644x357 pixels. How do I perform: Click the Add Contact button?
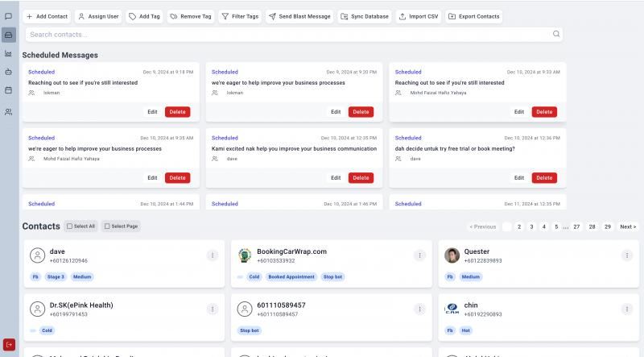pyautogui.click(x=47, y=16)
